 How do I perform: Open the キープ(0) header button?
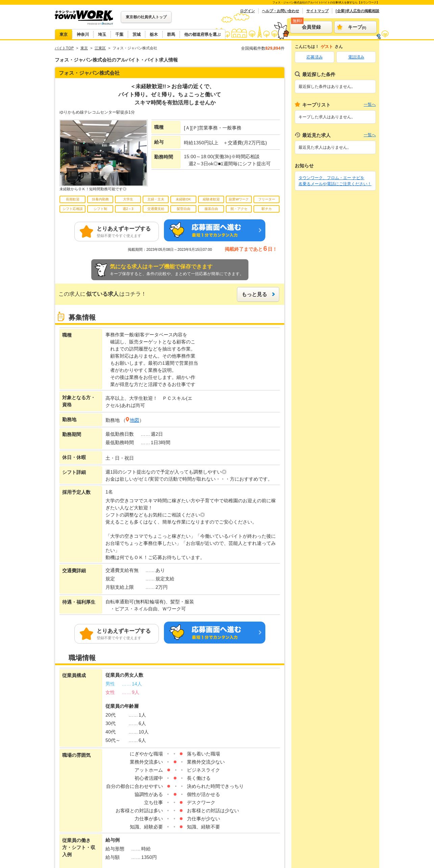(355, 27)
